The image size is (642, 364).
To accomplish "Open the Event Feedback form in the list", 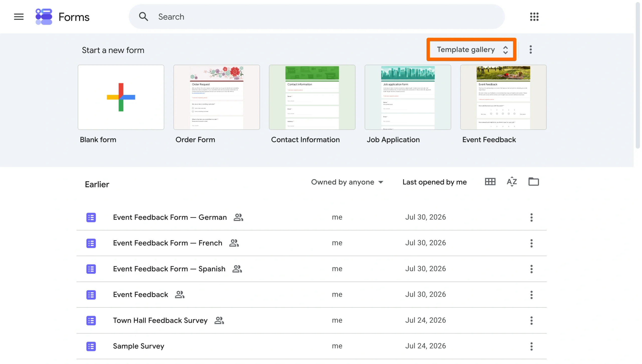I will pyautogui.click(x=140, y=295).
